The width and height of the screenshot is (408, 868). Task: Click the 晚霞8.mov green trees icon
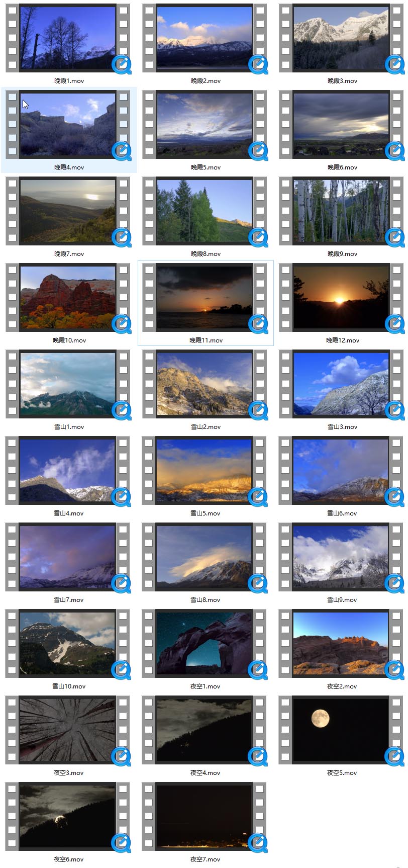[x=205, y=211]
